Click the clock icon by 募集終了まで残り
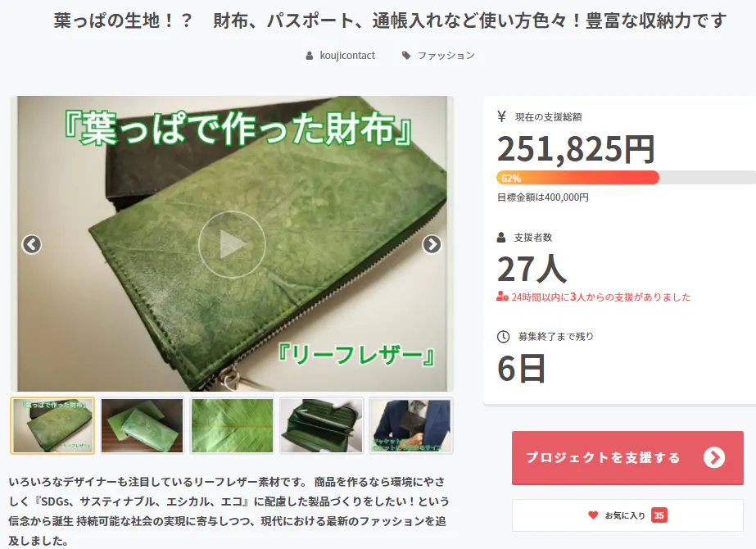756x549 pixels. coord(504,337)
